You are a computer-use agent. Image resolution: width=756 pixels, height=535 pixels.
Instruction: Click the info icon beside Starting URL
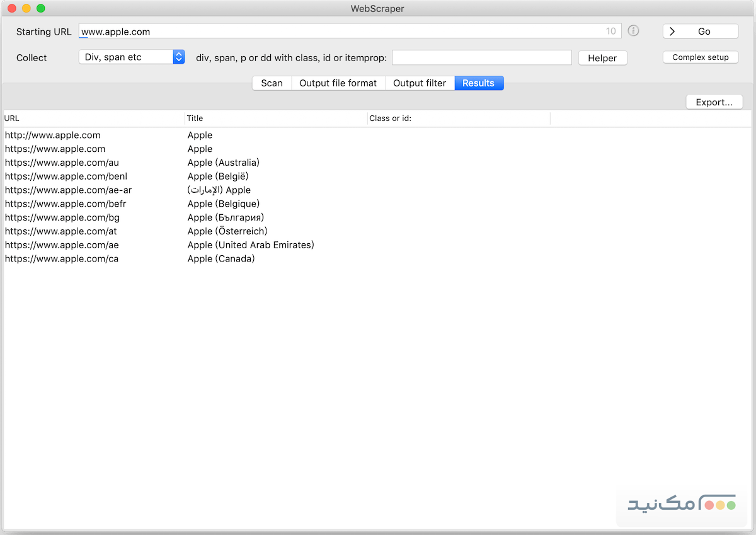pyautogui.click(x=633, y=31)
